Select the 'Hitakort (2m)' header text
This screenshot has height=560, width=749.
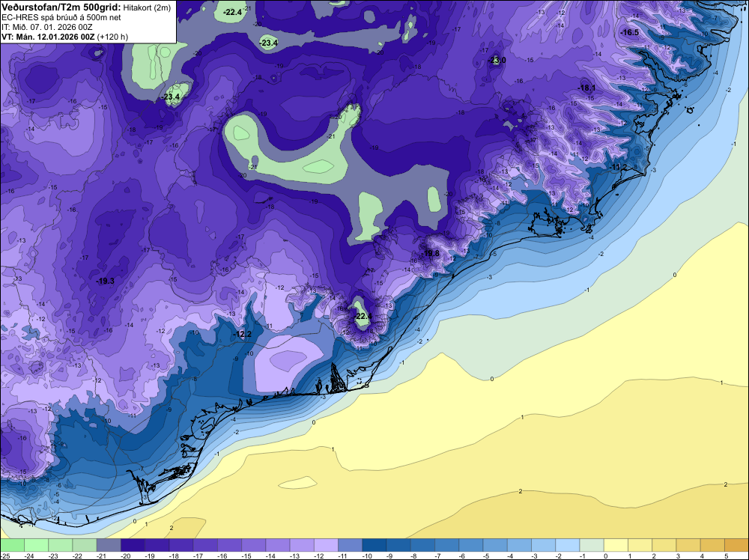tap(147, 7)
